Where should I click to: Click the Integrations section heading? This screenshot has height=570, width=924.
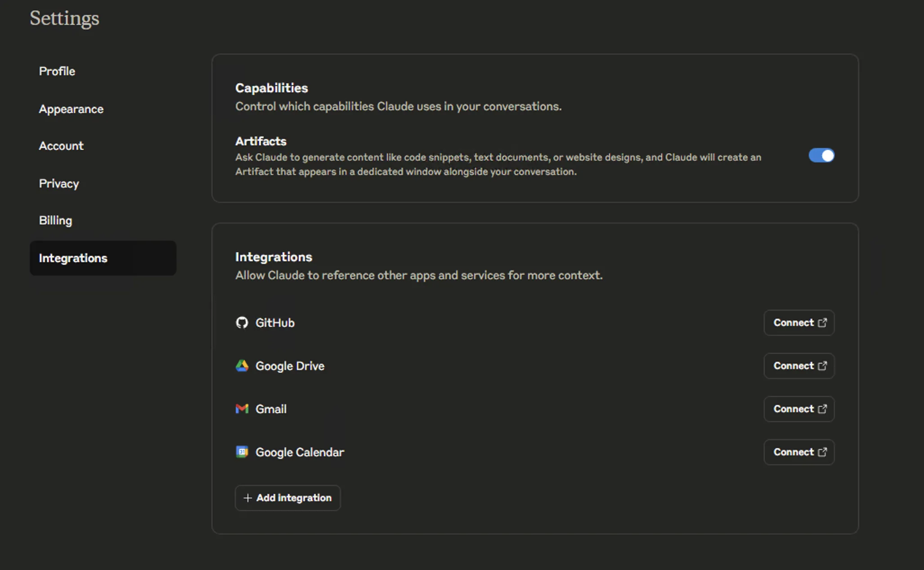click(x=274, y=257)
